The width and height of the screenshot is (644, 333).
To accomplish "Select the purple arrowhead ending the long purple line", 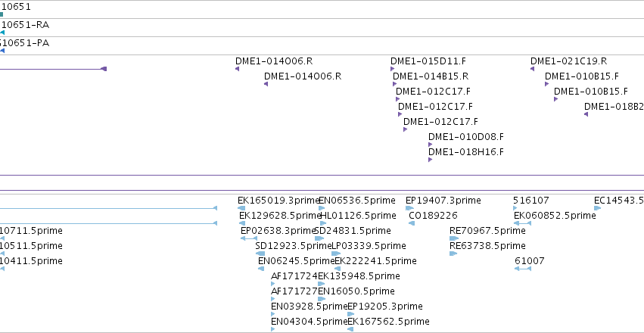I will click(104, 69).
